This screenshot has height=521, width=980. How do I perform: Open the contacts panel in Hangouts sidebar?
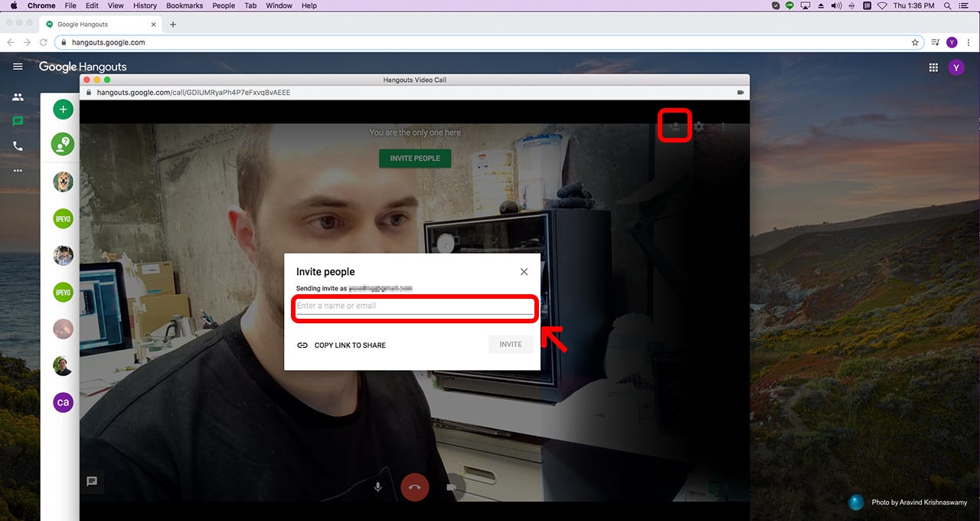(18, 97)
